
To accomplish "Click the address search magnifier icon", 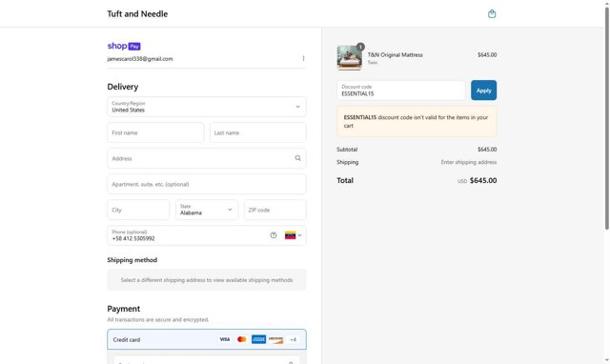I will (298, 158).
